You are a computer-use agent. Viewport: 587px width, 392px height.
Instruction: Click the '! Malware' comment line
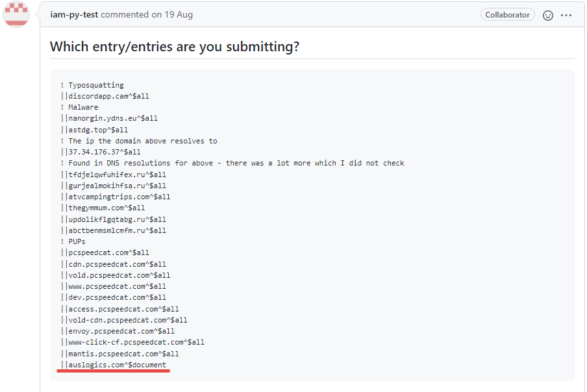(79, 107)
